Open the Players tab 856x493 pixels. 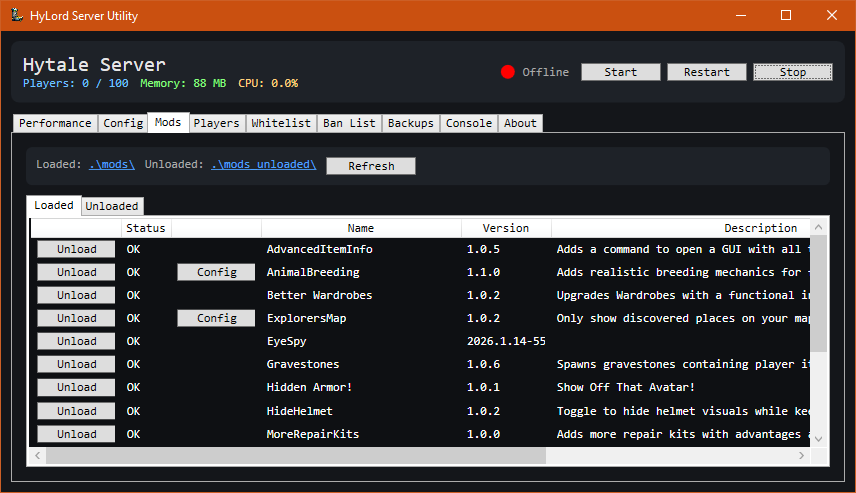pos(216,123)
